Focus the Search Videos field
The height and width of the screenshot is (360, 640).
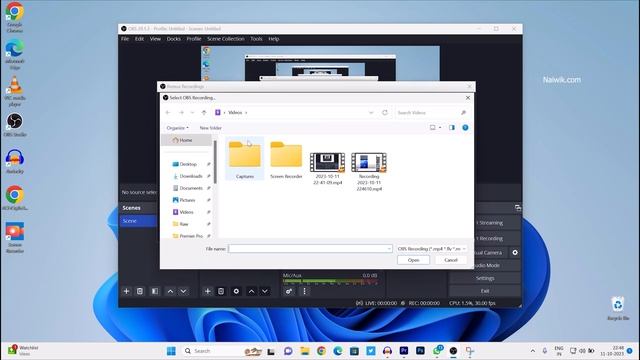431,112
